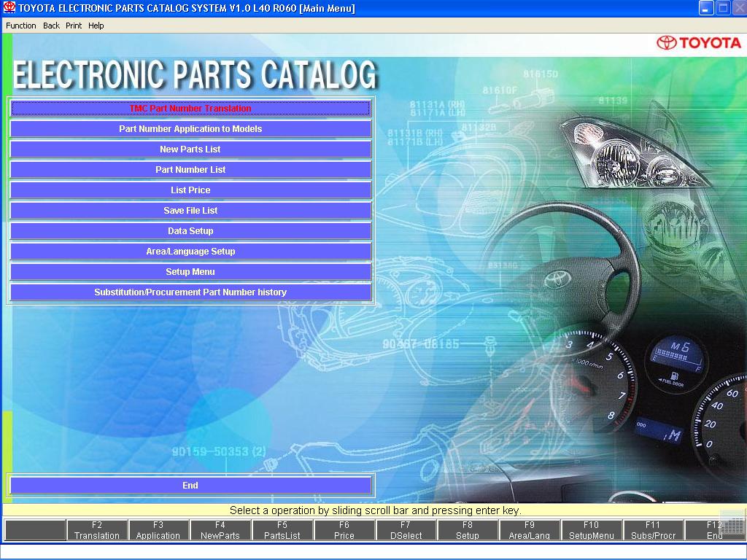Screen dimensions: 747x560
Task: Open the Function menu
Action: (21, 26)
